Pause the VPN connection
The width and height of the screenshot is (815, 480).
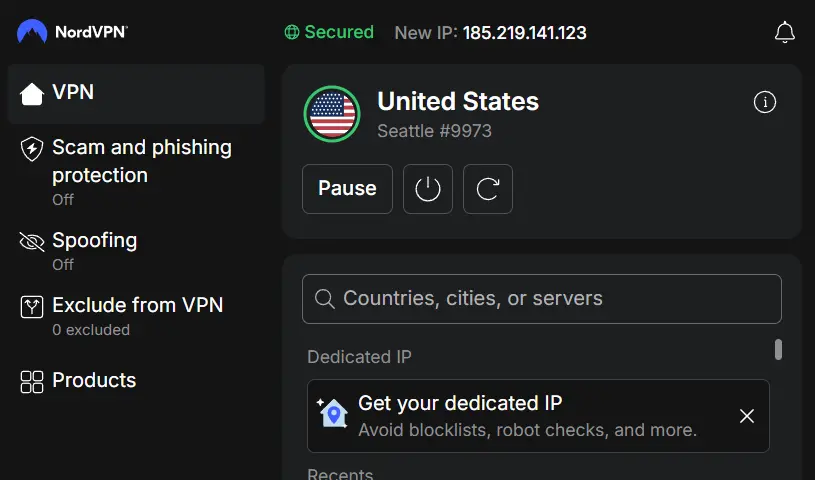click(347, 189)
